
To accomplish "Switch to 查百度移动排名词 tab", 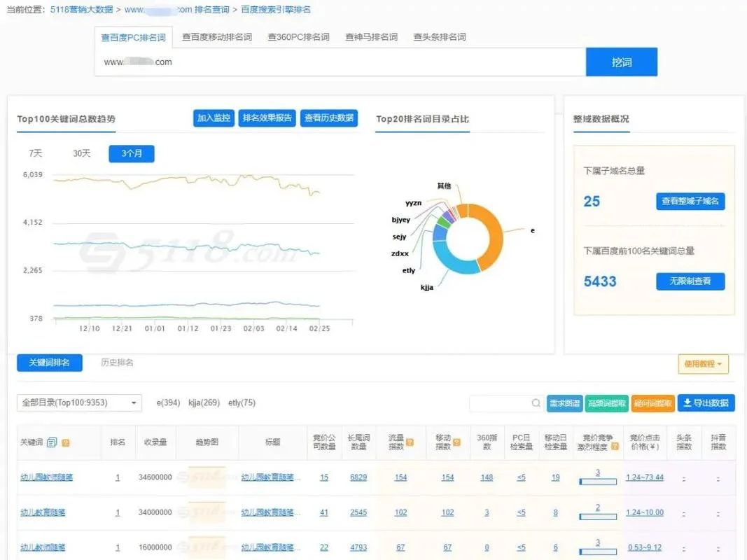I will pyautogui.click(x=217, y=36).
